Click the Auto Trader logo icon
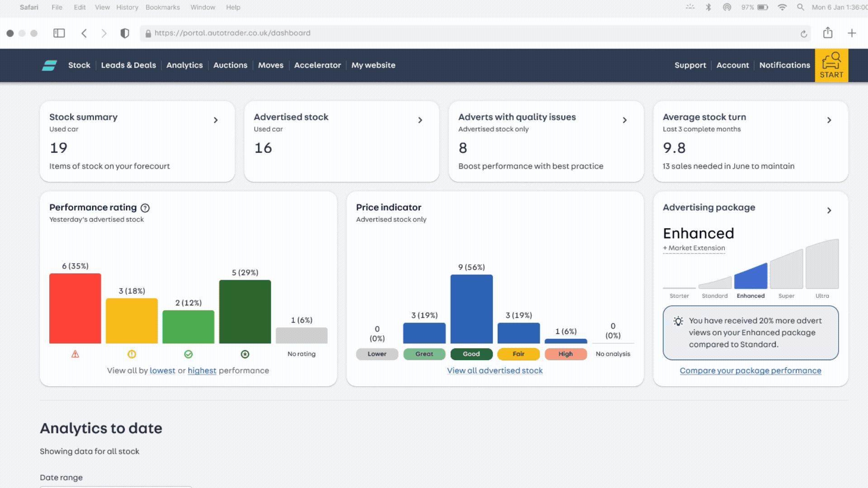The image size is (868, 488). [49, 66]
